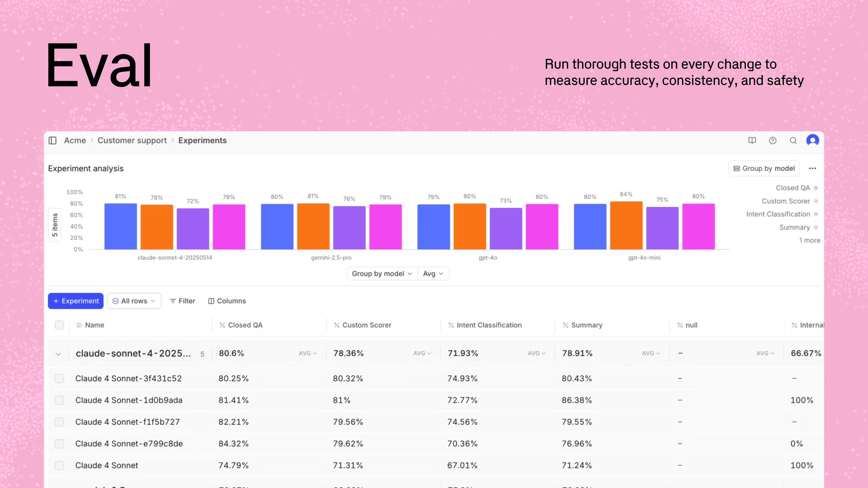The image size is (868, 488).
Task: Open search with the magnifier icon
Action: pos(793,140)
